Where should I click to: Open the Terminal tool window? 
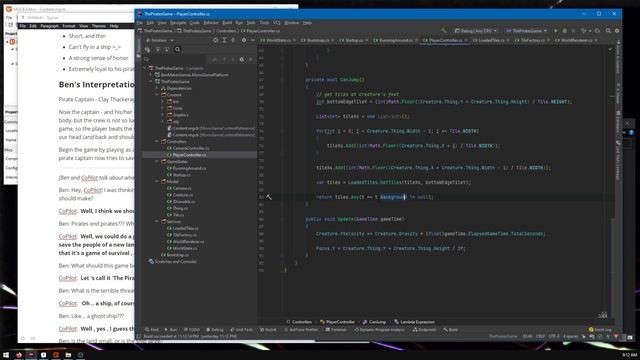coord(336,329)
